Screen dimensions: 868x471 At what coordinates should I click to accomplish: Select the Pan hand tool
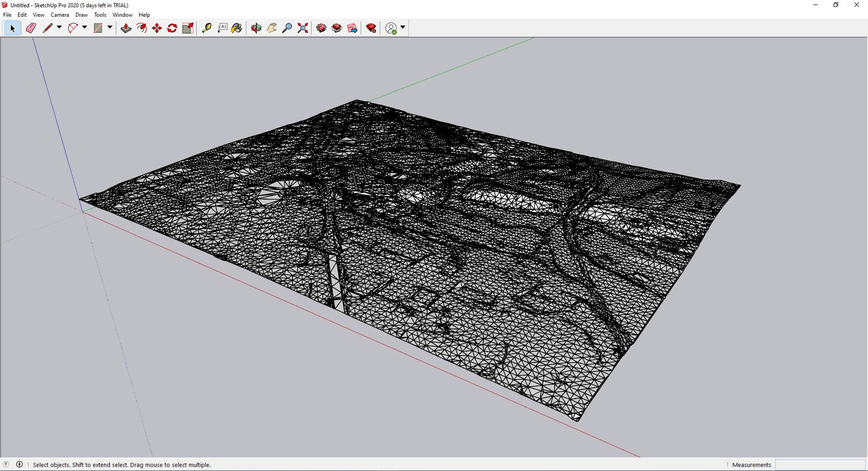(x=272, y=28)
